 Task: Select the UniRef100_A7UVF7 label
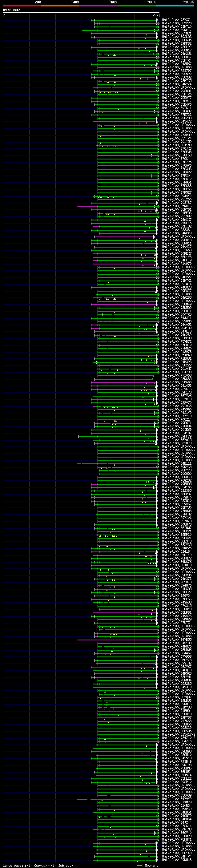[177, 101]
